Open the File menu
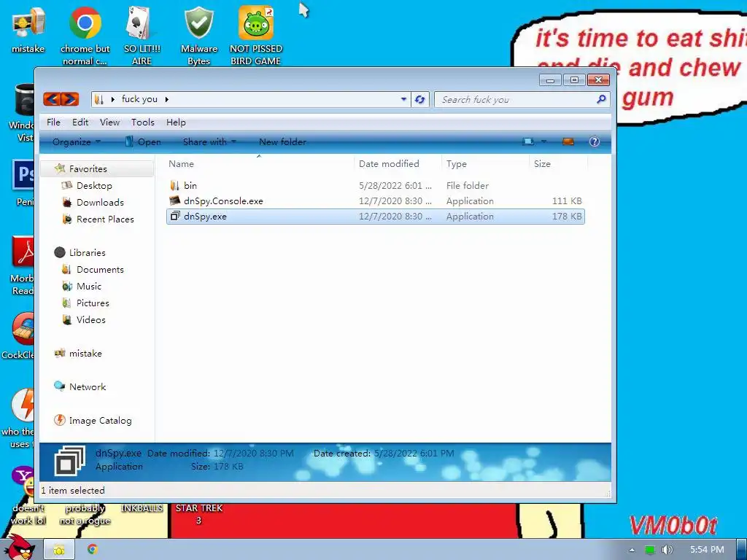Screen dimensions: 747x560 click(x=53, y=122)
